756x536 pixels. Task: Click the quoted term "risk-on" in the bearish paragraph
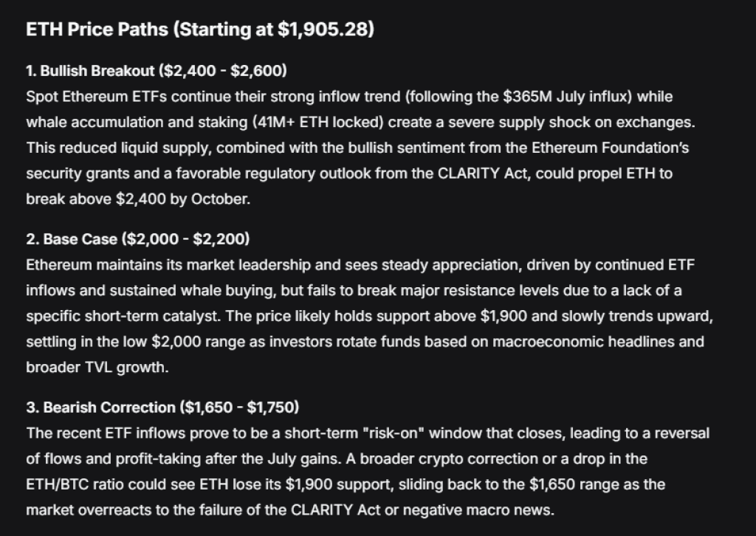(394, 433)
